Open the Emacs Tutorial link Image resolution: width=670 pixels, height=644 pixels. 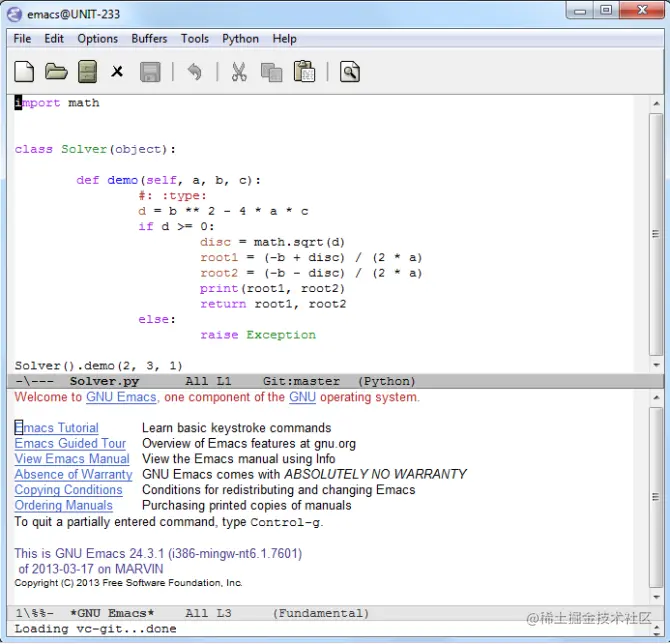point(56,428)
